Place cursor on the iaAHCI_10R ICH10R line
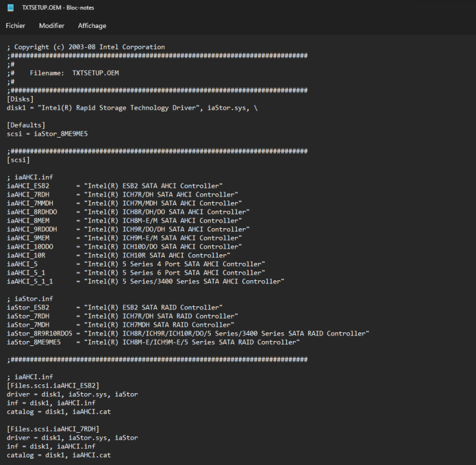This screenshot has height=465, width=476. point(118,255)
